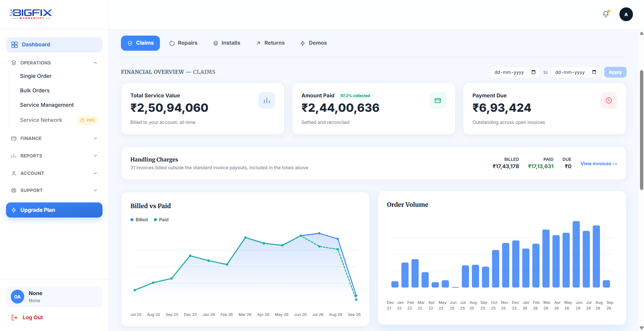Click the start date input field

(x=515, y=72)
